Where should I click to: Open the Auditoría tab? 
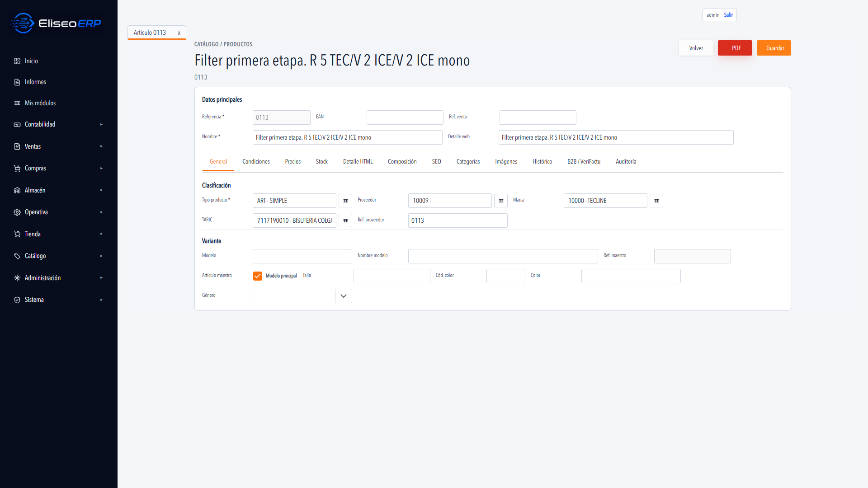tap(626, 162)
